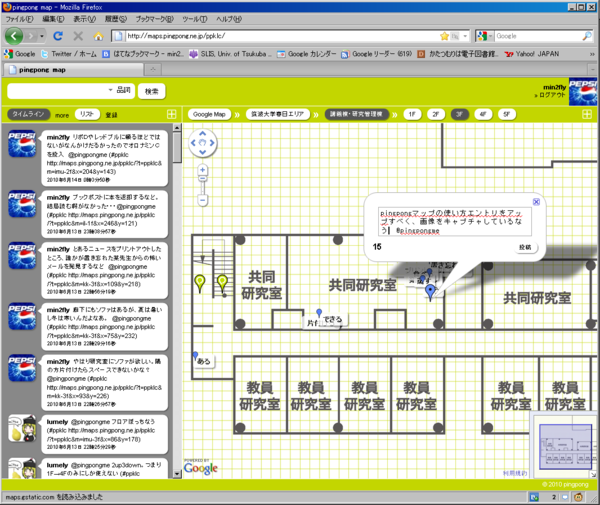Screen dimensions: 600x505
Task: Click the forward navigation arrow
Action: [x=31, y=36]
